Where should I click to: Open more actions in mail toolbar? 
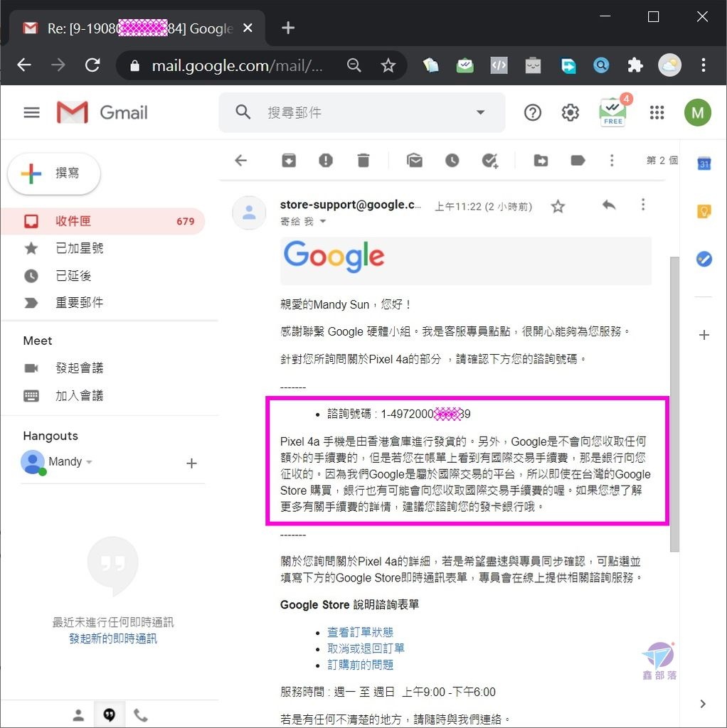[x=611, y=161]
